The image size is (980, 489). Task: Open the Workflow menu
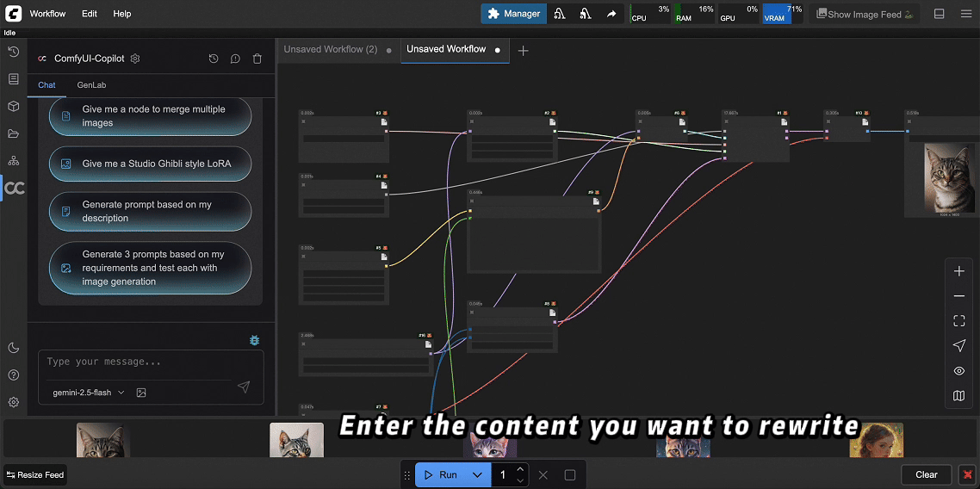pos(47,14)
